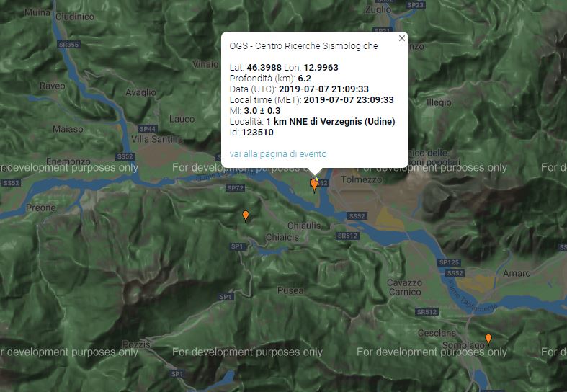
Task: Click the SP72 road shield
Action: 235,188
